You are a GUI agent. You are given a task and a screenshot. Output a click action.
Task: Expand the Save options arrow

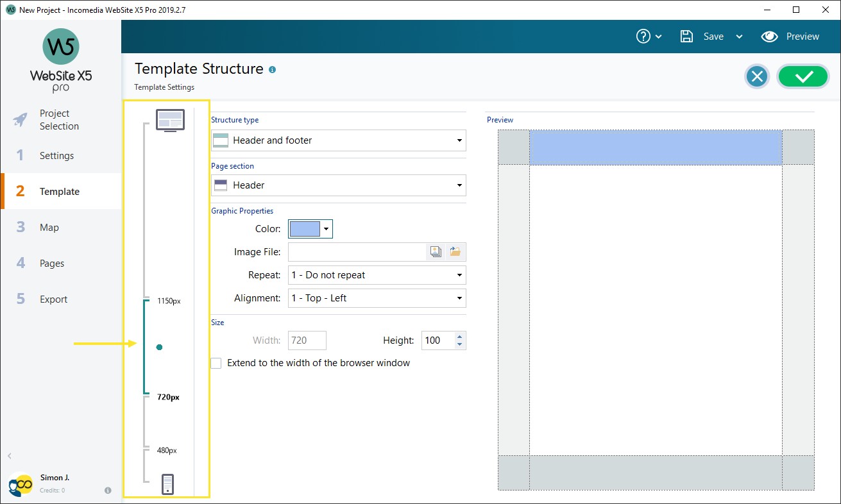739,37
